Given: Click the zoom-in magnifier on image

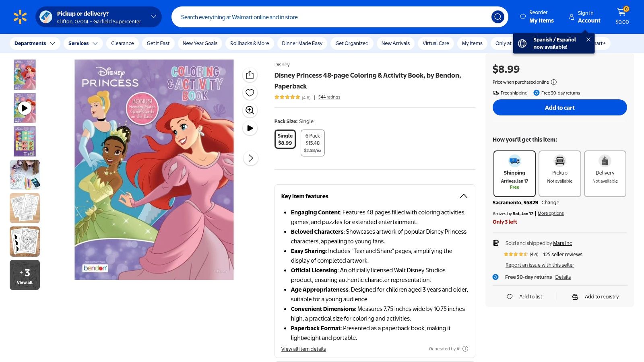Looking at the screenshot, I should click(250, 110).
